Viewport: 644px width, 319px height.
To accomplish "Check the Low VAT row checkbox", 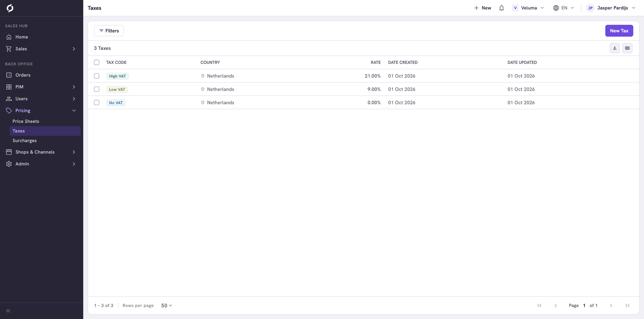I will (97, 89).
